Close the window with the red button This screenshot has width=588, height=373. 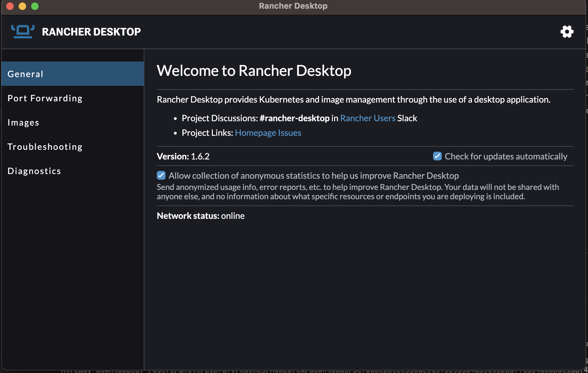click(x=10, y=6)
